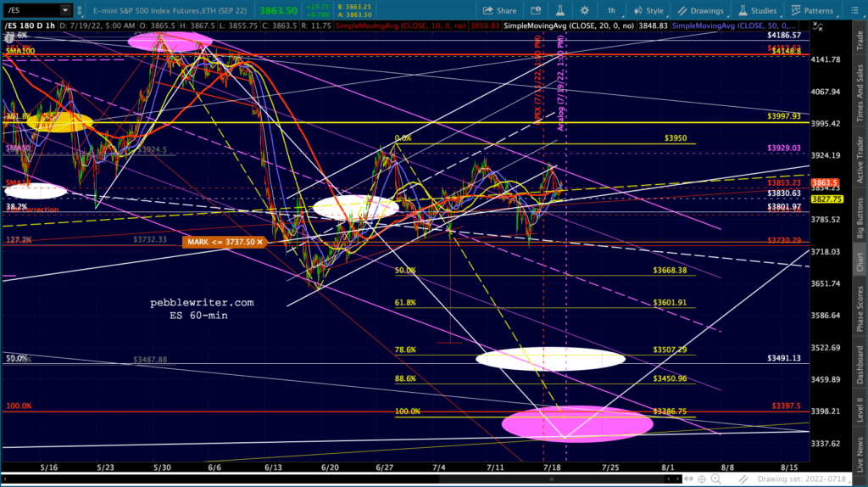Click the $3491.13 white level label
The height and width of the screenshot is (487, 868).
(x=784, y=358)
